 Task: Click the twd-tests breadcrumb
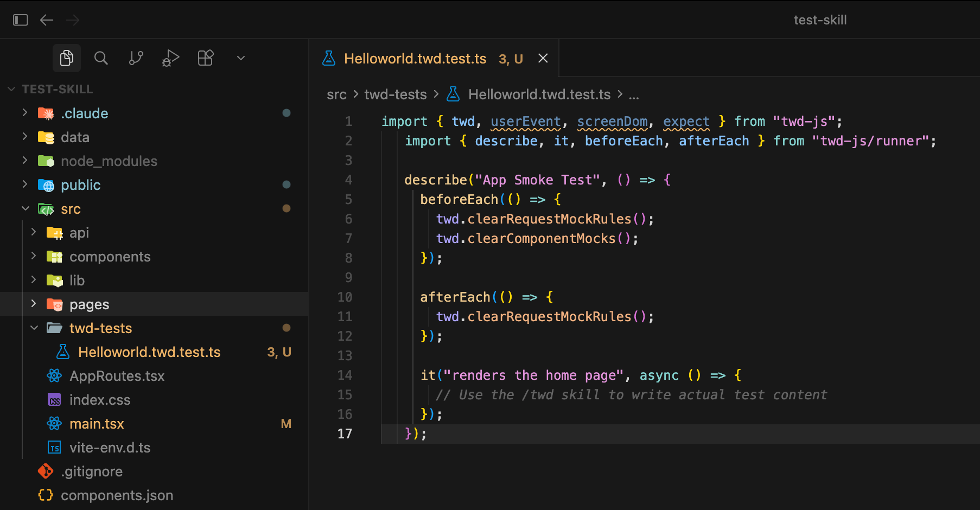pos(395,94)
